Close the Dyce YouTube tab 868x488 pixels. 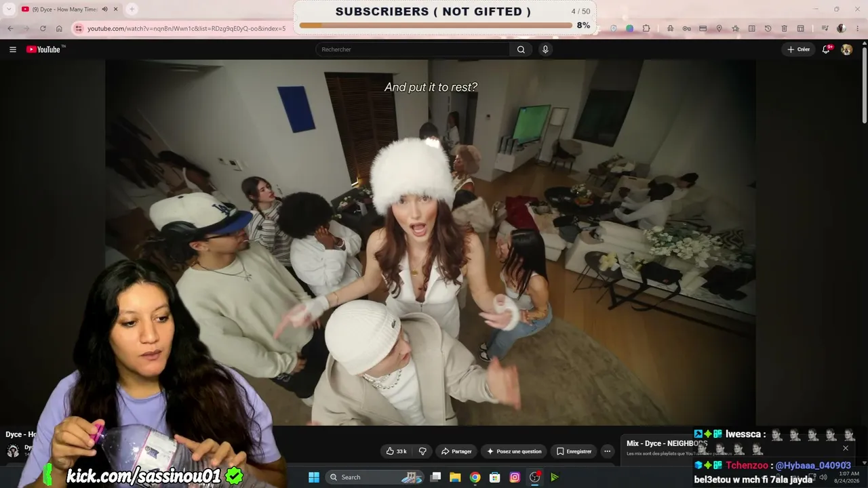[115, 9]
